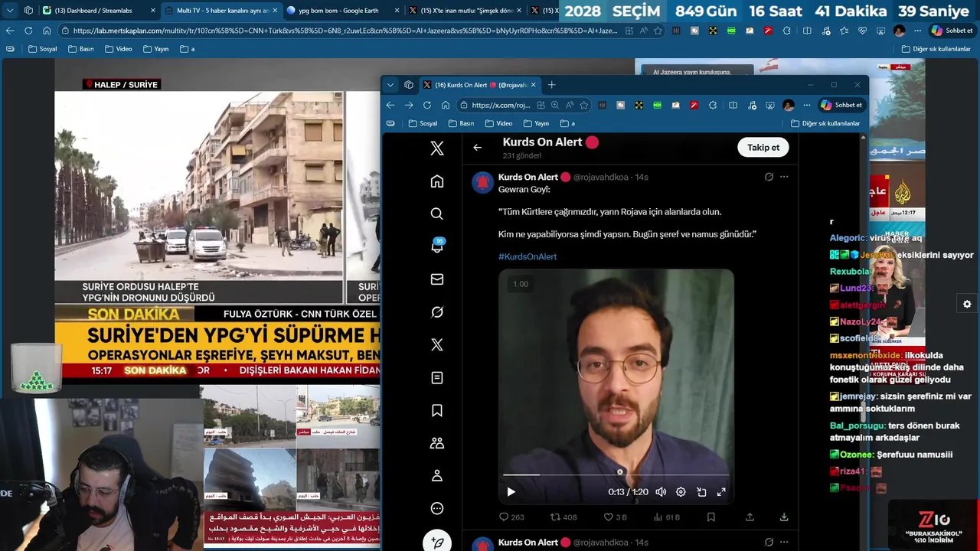The width and height of the screenshot is (980, 551).
Task: Open Grok icon in X sidebar
Action: [437, 312]
